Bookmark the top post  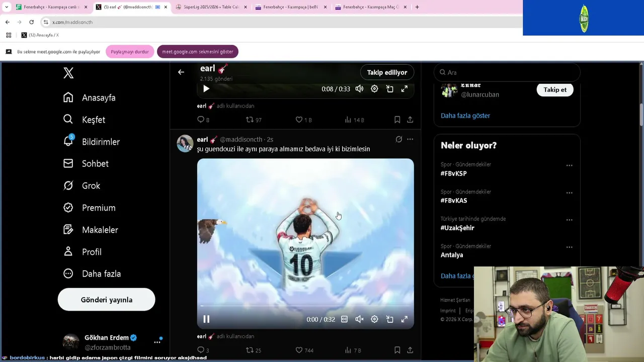(x=397, y=120)
